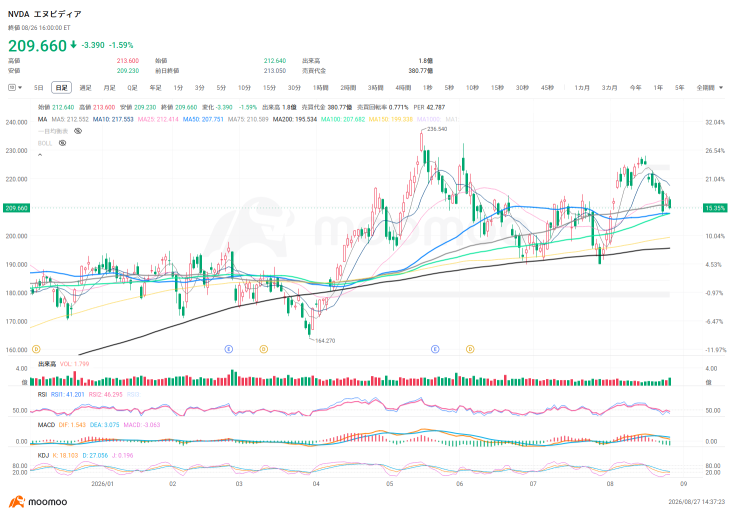Image resolution: width=733 pixels, height=515 pixels.
Task: Toggle visibility of BOLL indicator
Action: coord(62,143)
